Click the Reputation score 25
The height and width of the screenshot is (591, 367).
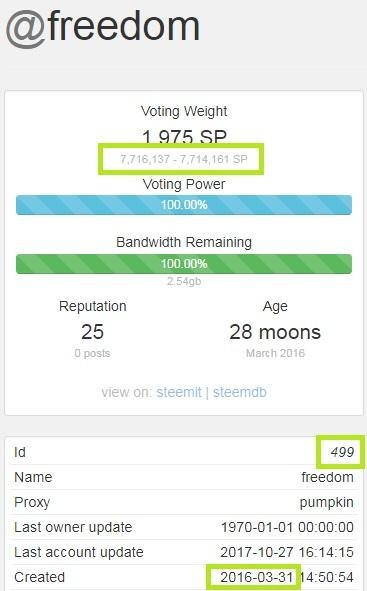pyautogui.click(x=92, y=332)
